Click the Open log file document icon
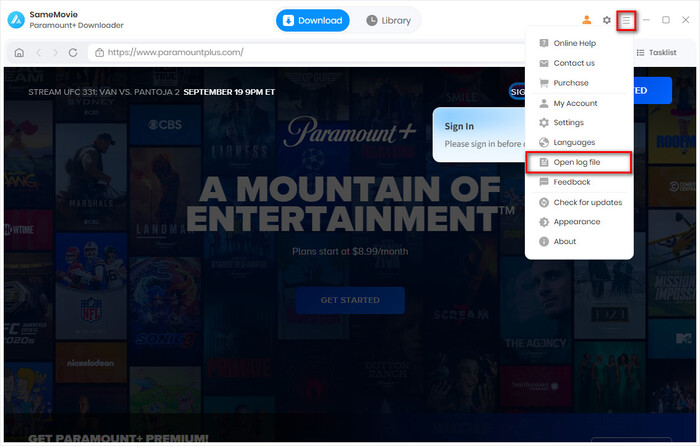The width and height of the screenshot is (700, 446). [544, 162]
